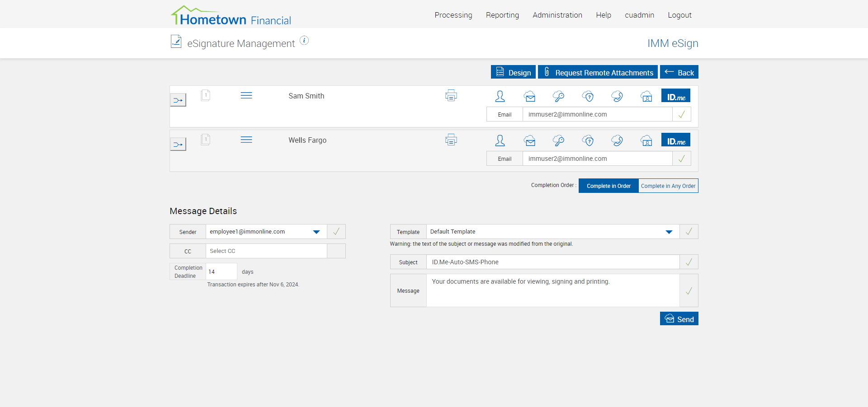
Task: Click the Send button
Action: tap(679, 318)
